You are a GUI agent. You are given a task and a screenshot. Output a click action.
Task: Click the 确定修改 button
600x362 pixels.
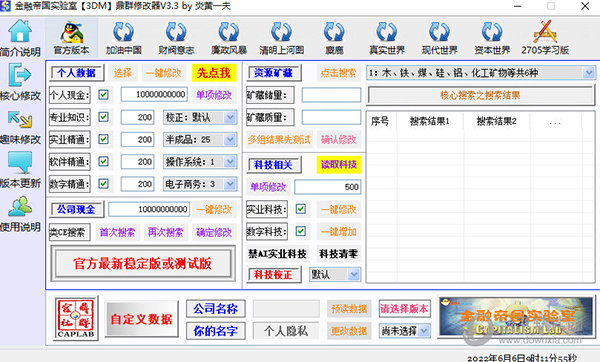point(214,232)
